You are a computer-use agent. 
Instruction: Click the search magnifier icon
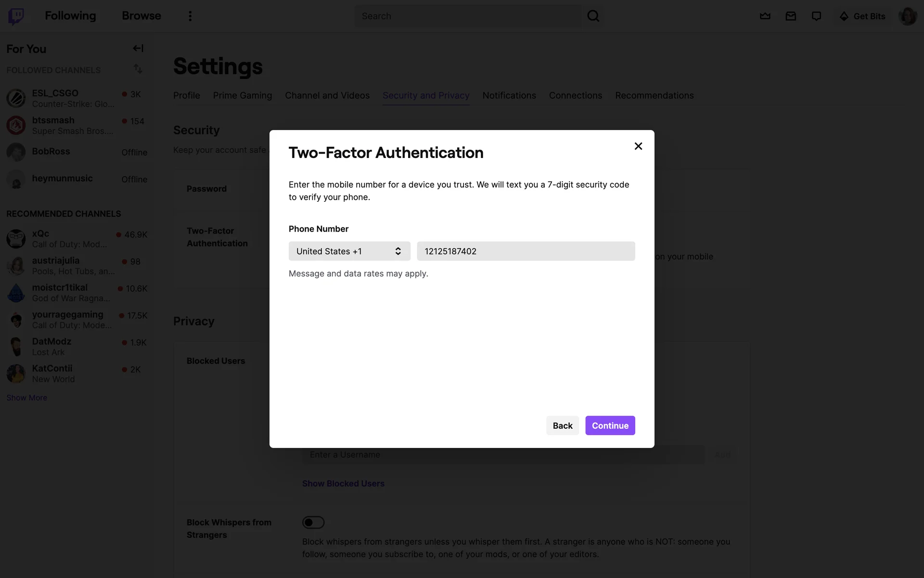pos(593,16)
